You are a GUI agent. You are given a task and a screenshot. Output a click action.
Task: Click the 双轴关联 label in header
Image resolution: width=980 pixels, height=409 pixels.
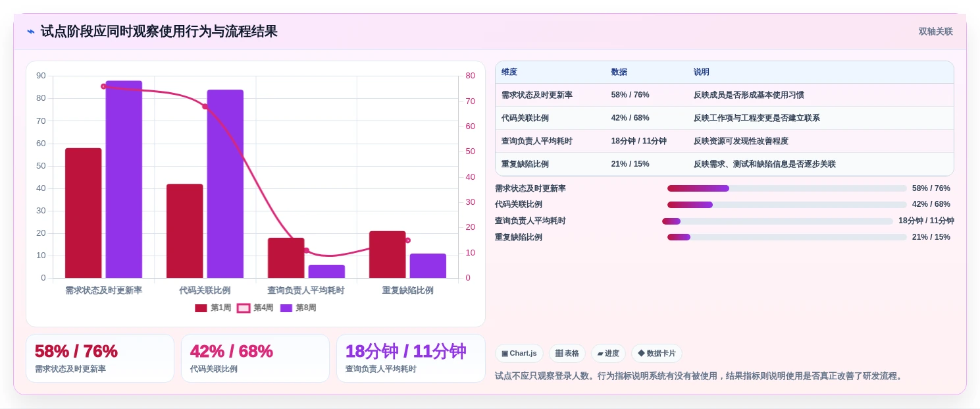click(x=935, y=32)
